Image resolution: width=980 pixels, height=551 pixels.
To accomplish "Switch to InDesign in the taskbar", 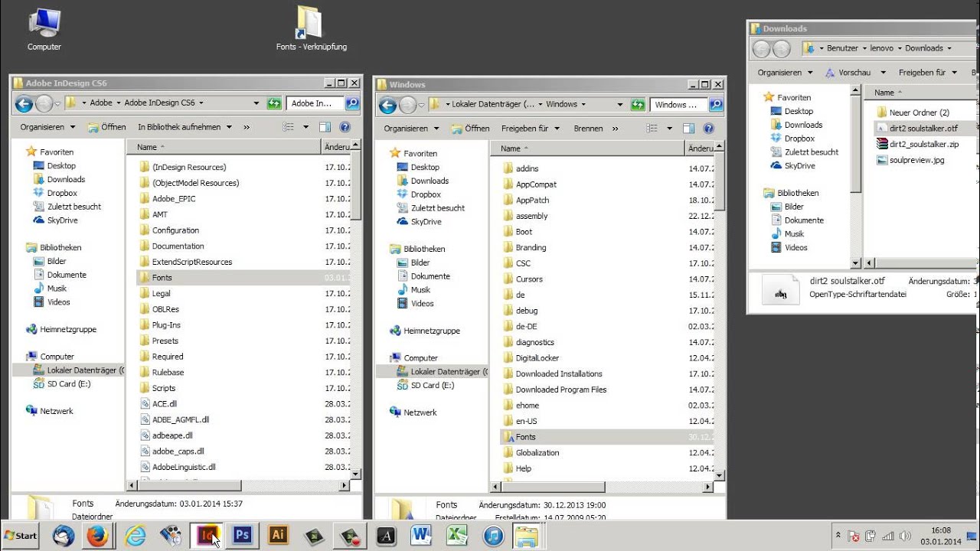I will pos(207,536).
